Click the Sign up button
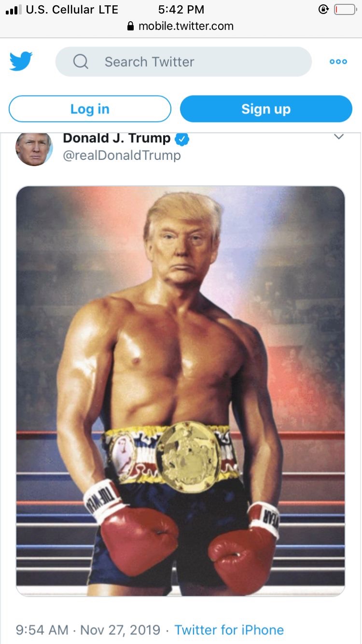 266,109
